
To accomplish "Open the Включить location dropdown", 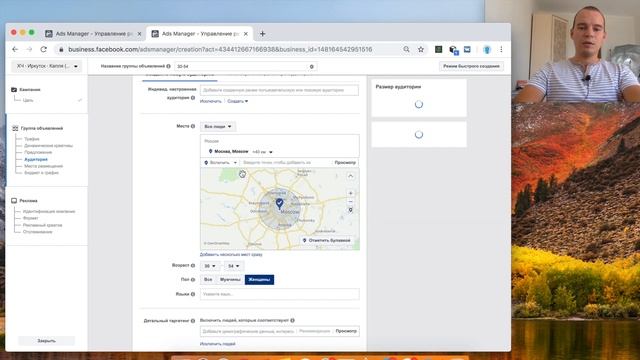I will click(x=220, y=162).
